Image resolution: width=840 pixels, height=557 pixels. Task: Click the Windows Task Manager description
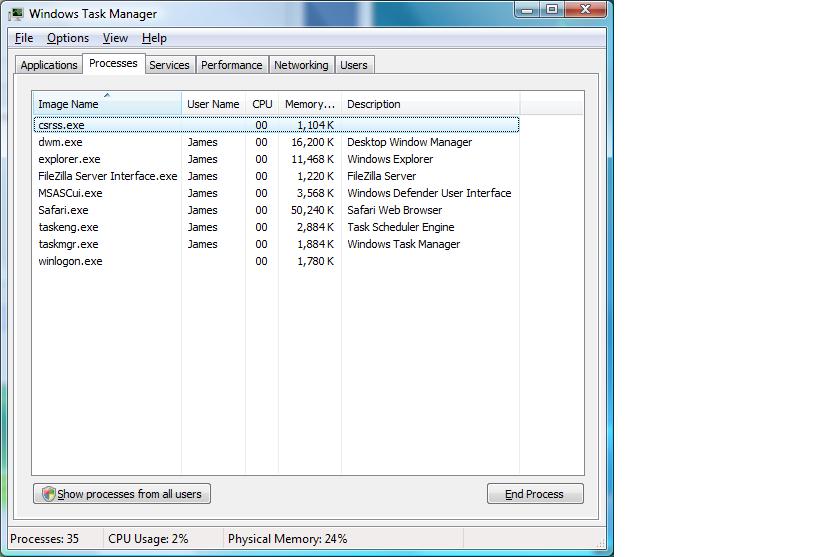coord(403,244)
